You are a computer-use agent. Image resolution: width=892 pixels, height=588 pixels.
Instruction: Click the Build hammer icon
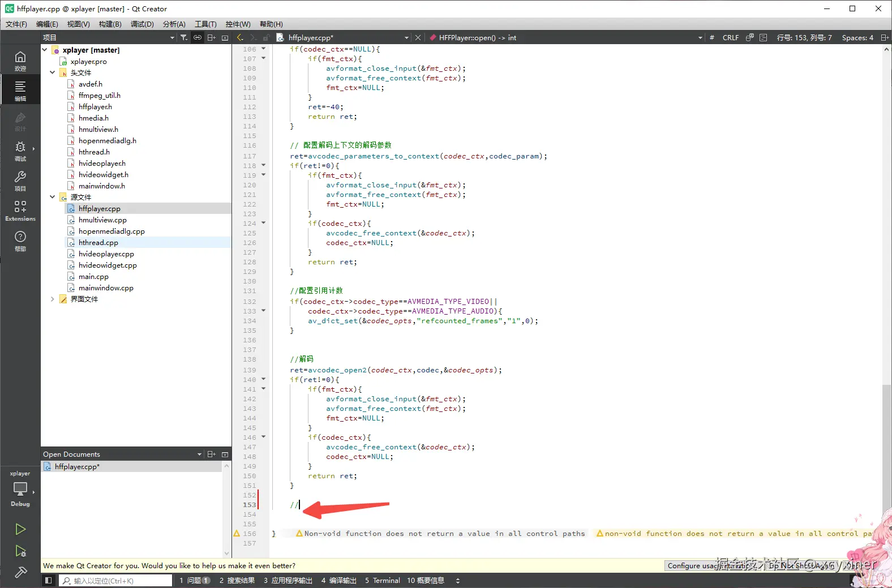(20, 573)
